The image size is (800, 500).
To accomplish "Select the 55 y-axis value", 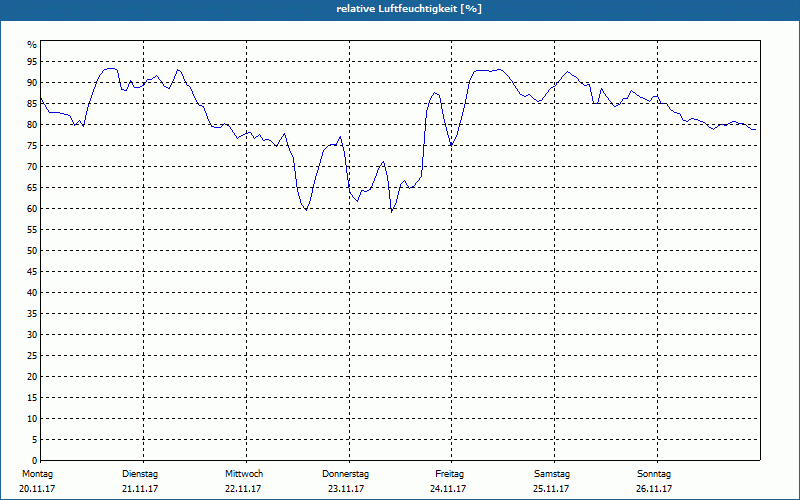I will [x=32, y=230].
